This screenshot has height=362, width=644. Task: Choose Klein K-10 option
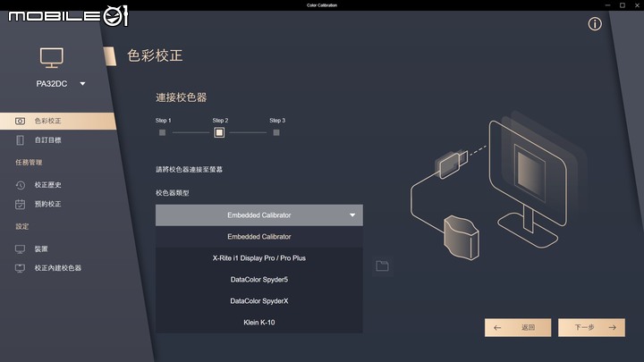click(259, 322)
